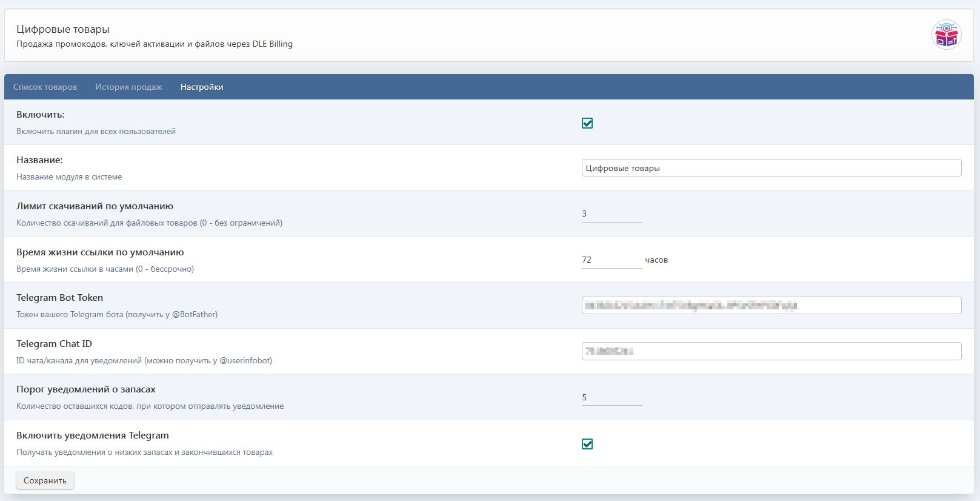Open the Список товаров tab
This screenshot has height=501, width=980.
point(45,87)
